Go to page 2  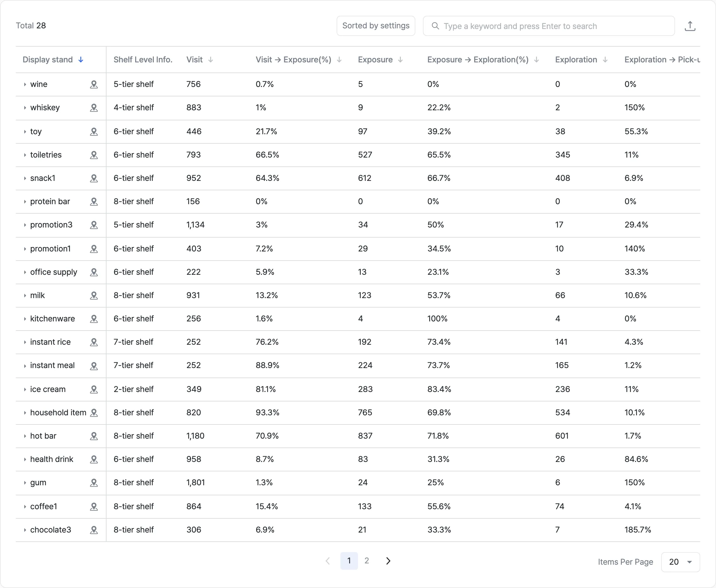[x=367, y=561]
